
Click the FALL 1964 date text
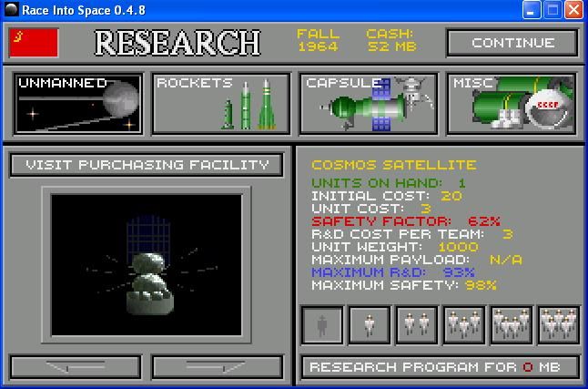point(318,40)
